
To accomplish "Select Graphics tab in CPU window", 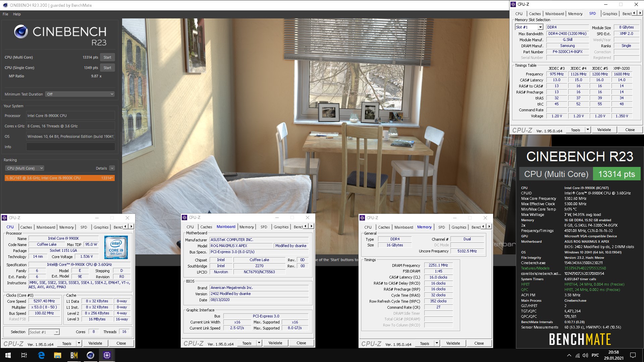I will 101,227.
